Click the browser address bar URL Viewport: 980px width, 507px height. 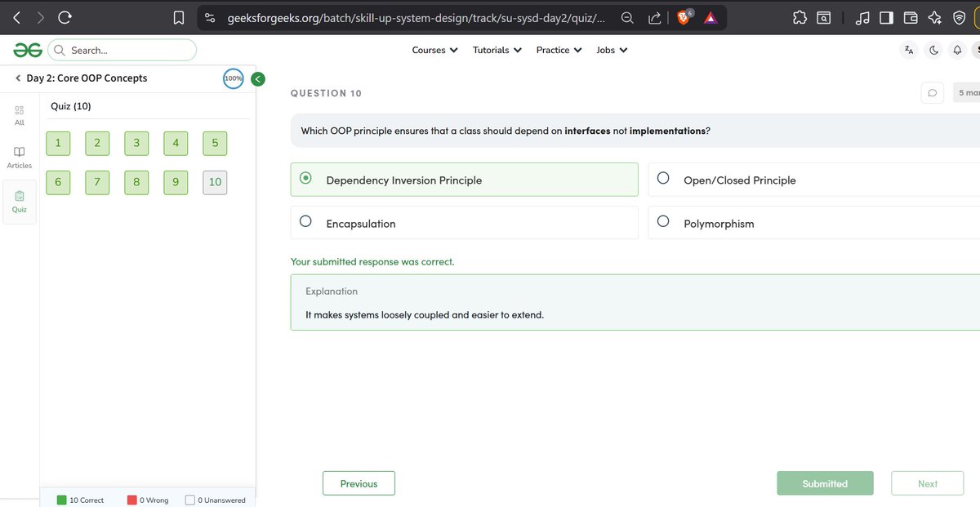click(x=416, y=17)
